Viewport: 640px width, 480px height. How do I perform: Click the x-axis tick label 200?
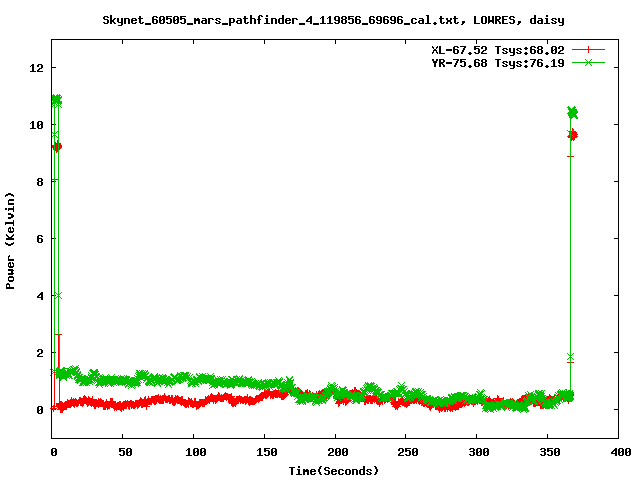(x=338, y=452)
